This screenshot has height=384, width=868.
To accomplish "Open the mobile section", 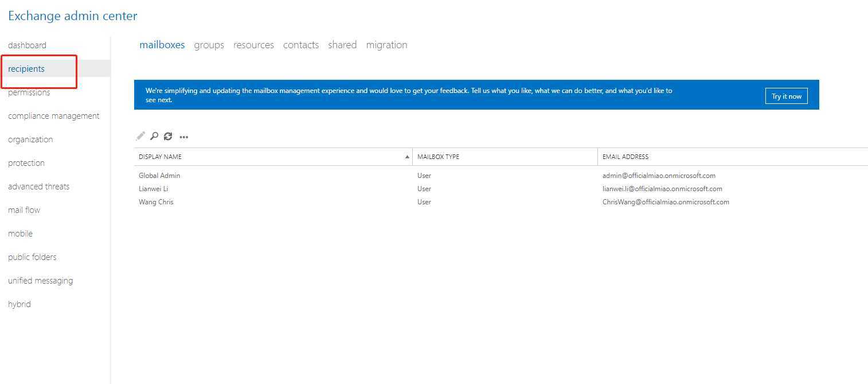I will [20, 234].
